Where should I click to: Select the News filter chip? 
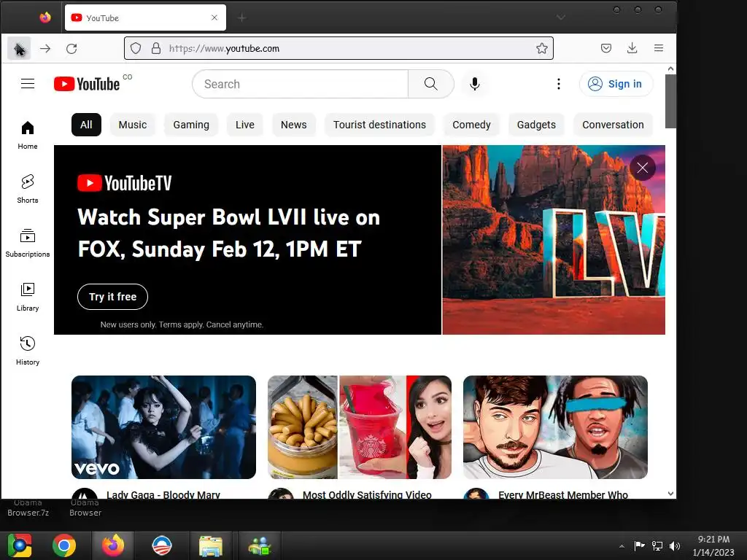coord(293,125)
